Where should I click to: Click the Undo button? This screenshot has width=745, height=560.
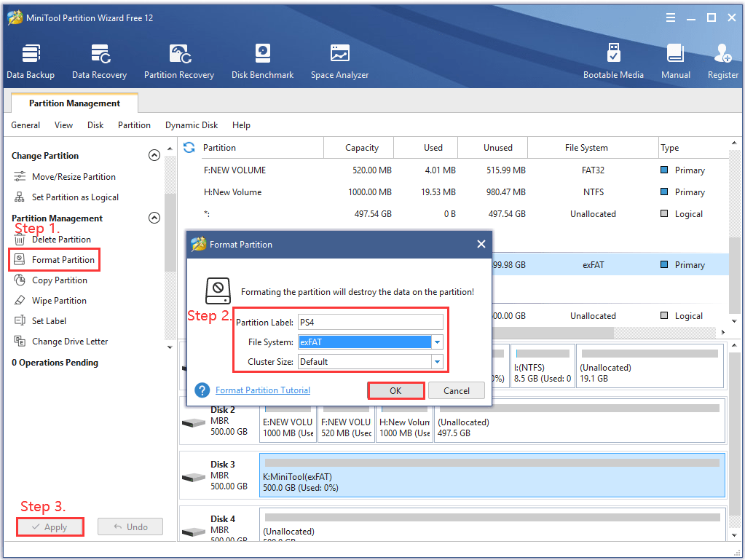pyautogui.click(x=130, y=527)
